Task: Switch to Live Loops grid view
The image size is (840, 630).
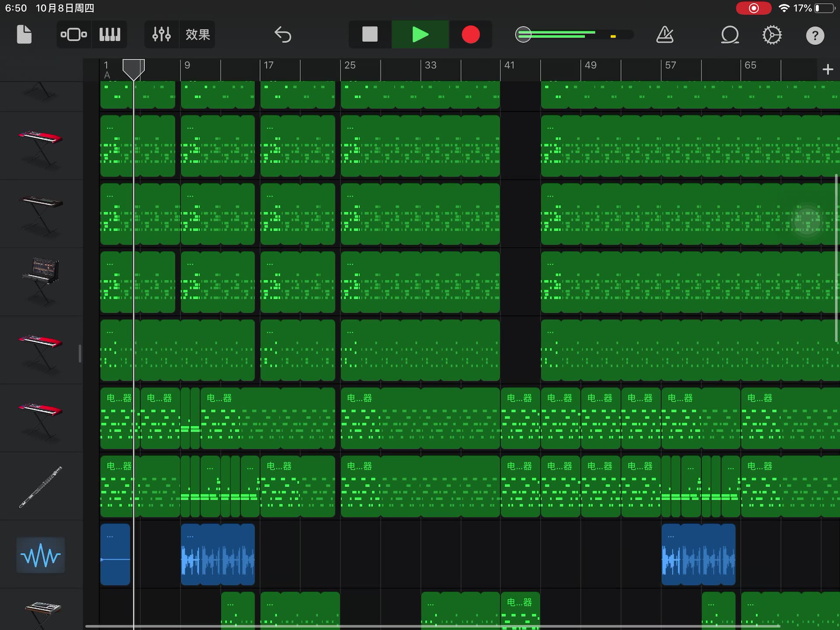Action: (73, 35)
